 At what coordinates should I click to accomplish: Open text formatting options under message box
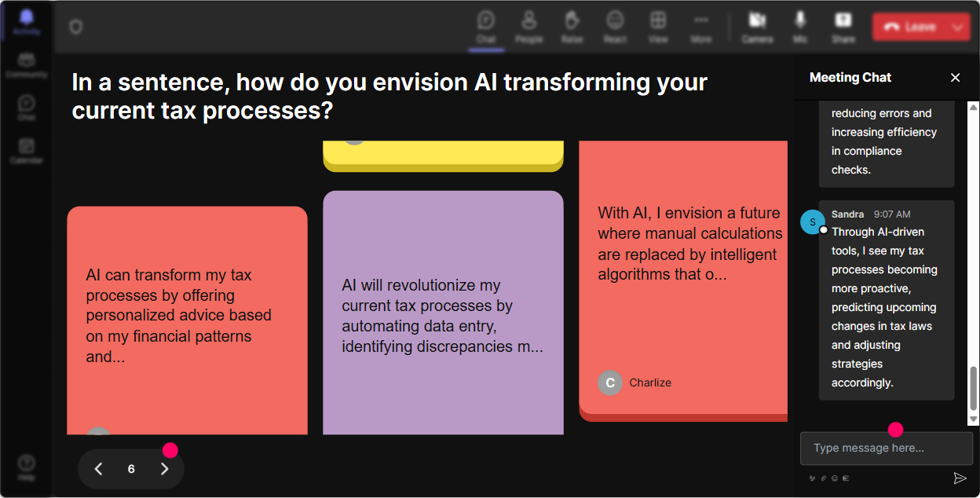[x=813, y=478]
